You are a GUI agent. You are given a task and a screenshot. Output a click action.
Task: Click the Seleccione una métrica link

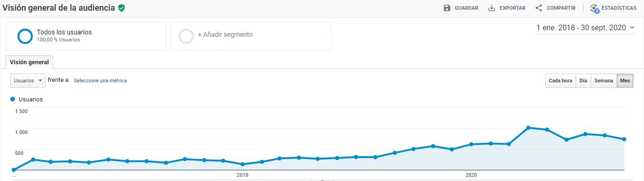[100, 80]
